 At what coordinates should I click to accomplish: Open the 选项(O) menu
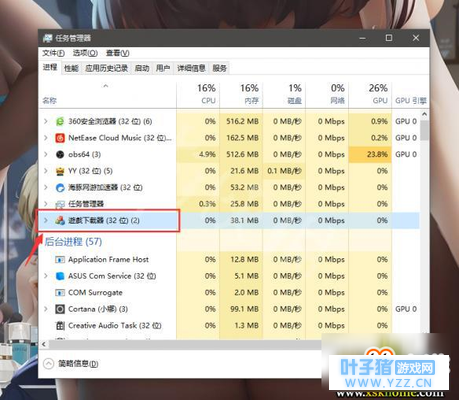click(85, 53)
